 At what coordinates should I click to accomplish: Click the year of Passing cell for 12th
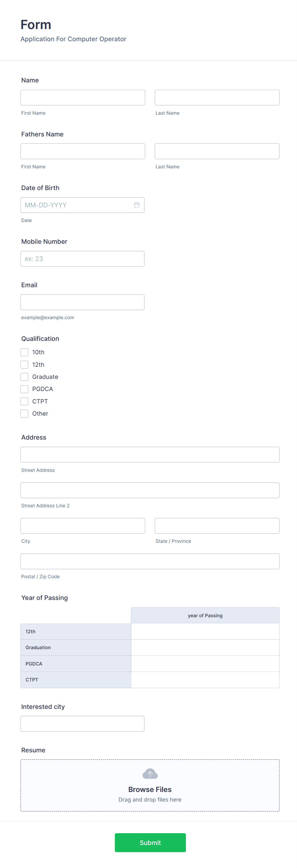coord(205,631)
